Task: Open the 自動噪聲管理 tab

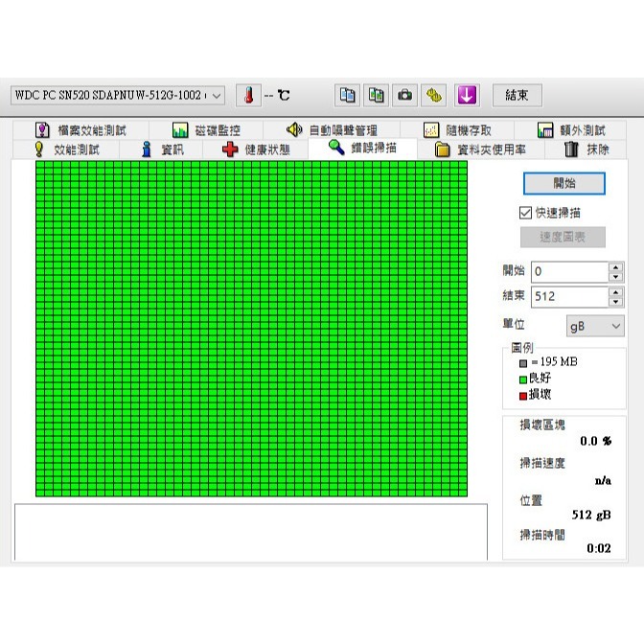Action: 332,130
